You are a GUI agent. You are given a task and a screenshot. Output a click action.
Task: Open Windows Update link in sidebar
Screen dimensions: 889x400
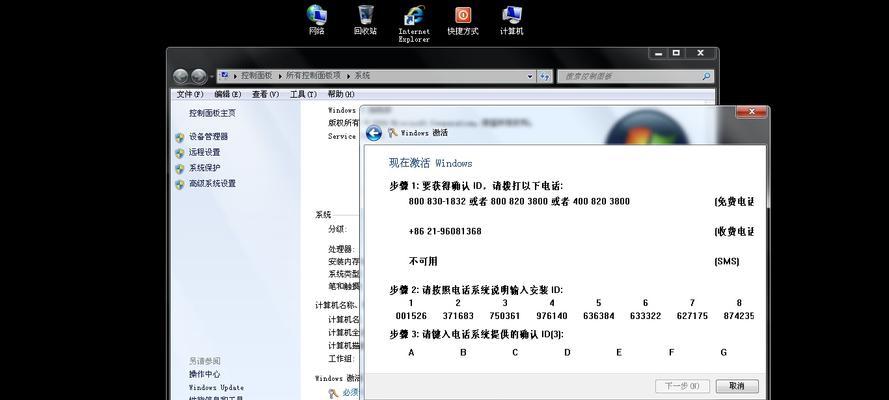point(216,388)
